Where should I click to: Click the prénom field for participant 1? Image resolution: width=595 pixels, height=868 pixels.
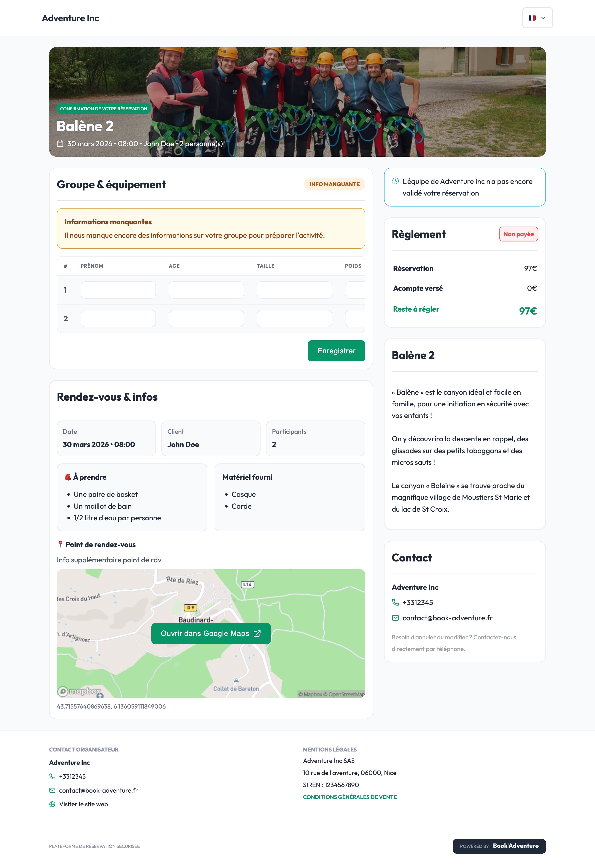[x=118, y=289]
